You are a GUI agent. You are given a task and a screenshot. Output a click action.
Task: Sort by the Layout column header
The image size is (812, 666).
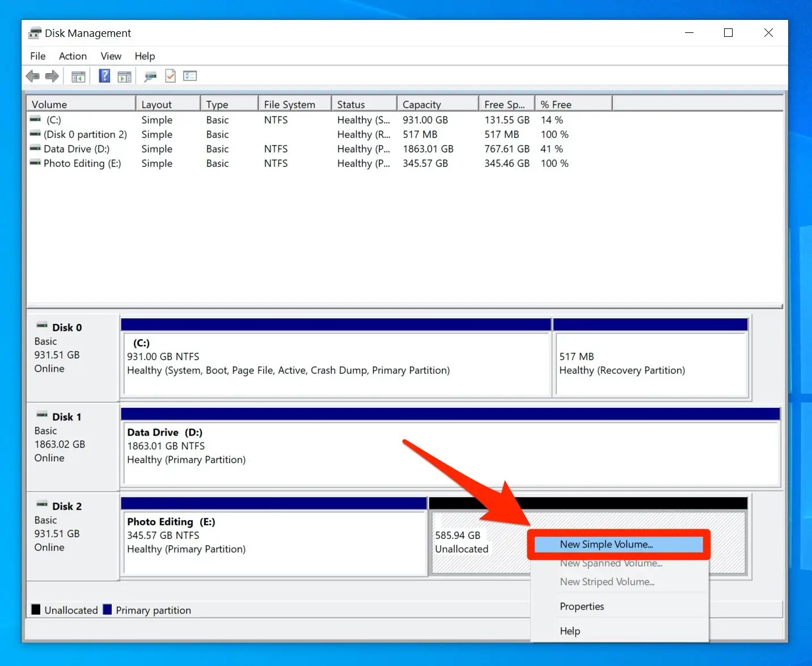(x=168, y=104)
